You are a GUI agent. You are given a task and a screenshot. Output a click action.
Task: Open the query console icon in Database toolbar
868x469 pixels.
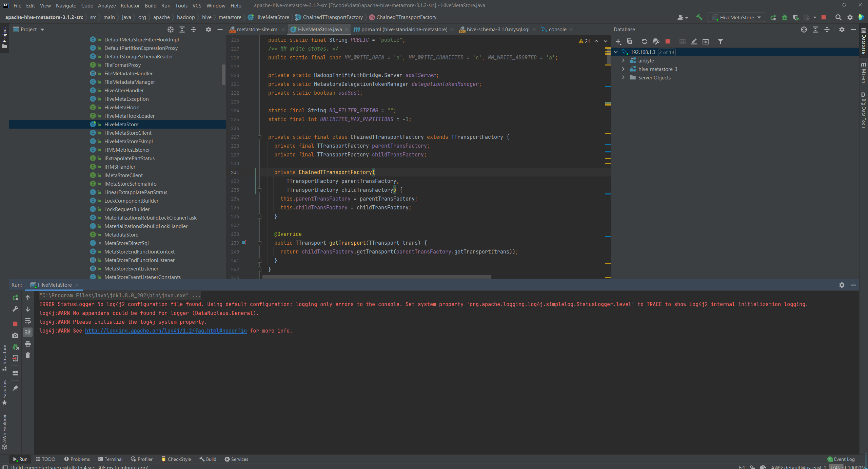pos(706,41)
